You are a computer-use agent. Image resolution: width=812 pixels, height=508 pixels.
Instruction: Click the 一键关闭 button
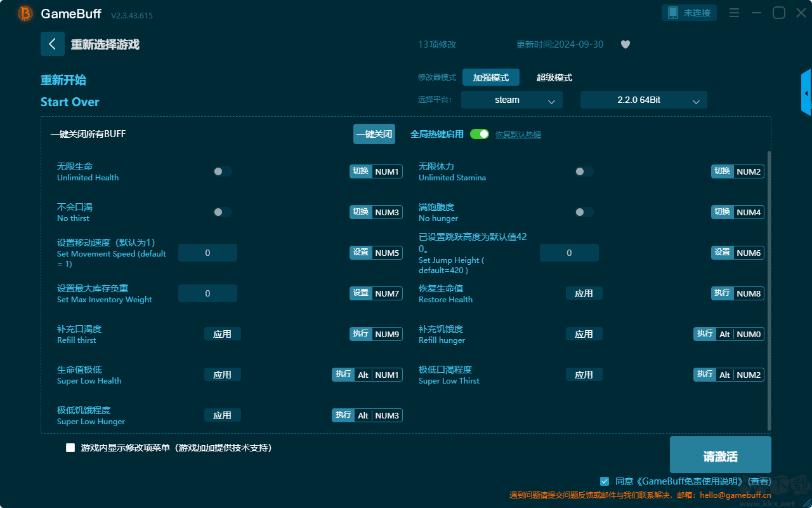[374, 134]
